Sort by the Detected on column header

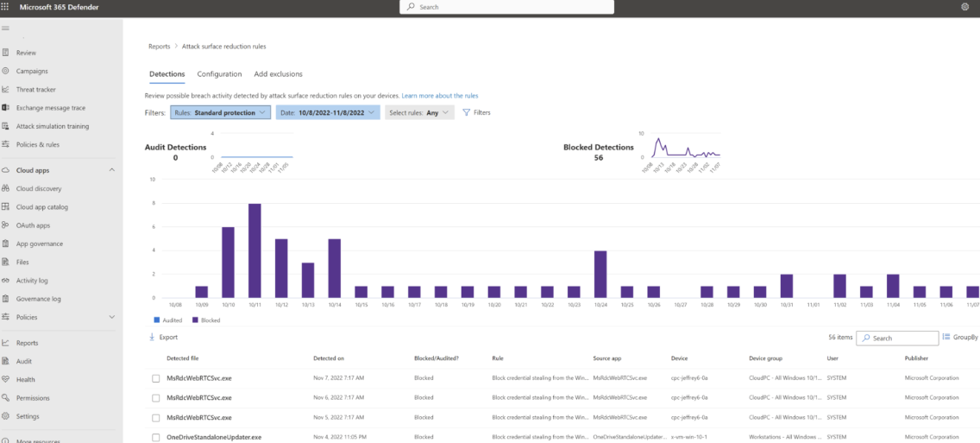[329, 358]
